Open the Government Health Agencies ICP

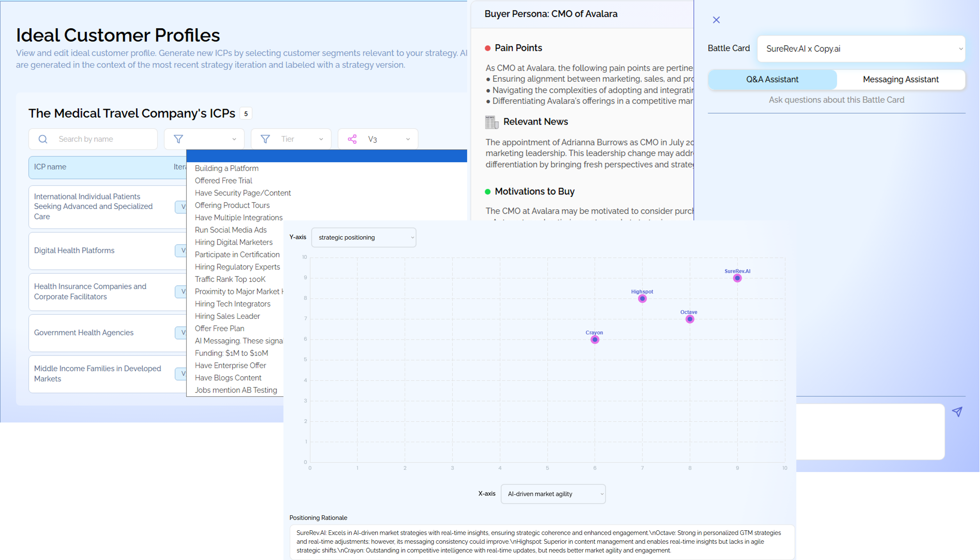(84, 332)
